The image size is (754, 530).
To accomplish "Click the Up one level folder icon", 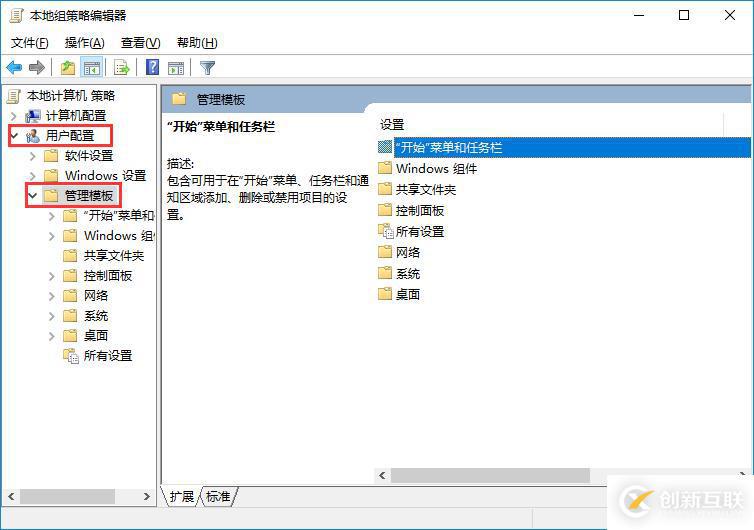I will tap(68, 68).
